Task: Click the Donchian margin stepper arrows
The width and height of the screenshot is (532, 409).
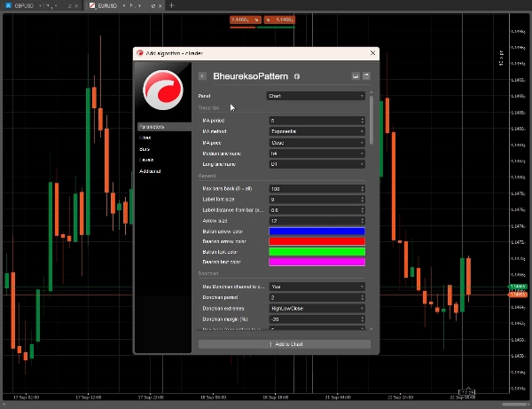Action: (363, 319)
